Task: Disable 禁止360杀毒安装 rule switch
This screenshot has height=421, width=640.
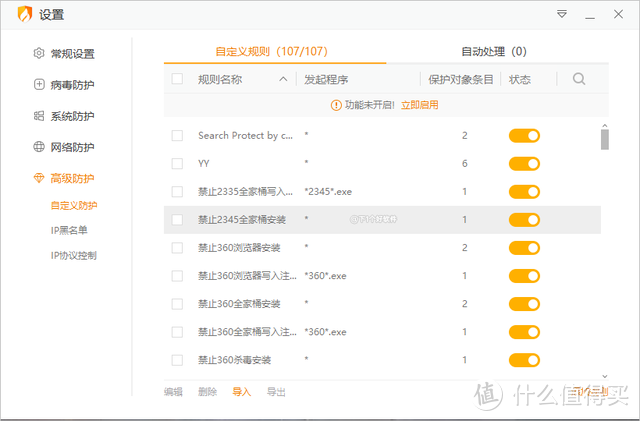Action: coord(524,360)
